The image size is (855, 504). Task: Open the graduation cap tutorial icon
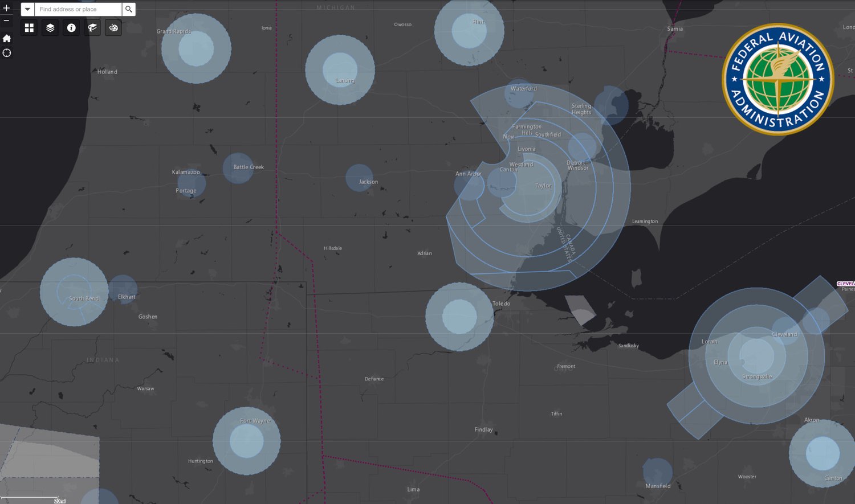pos(92,27)
